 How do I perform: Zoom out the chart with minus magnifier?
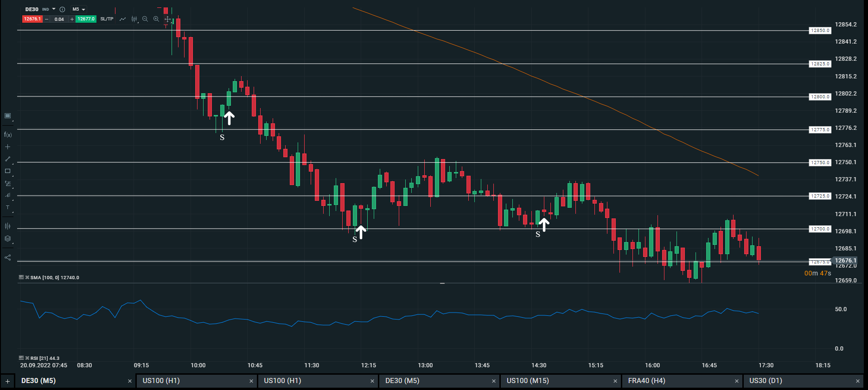pyautogui.click(x=145, y=19)
